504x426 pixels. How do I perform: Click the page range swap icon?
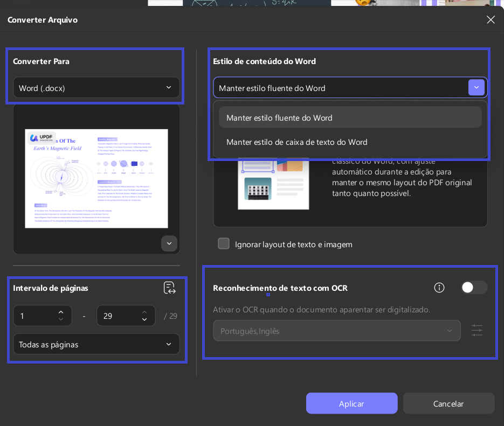click(x=169, y=288)
